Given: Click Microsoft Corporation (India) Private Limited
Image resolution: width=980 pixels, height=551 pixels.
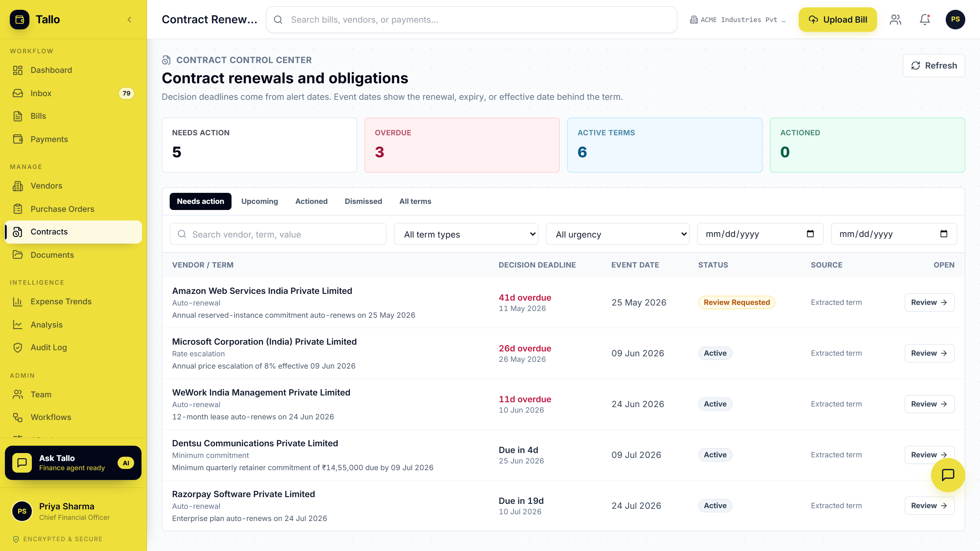Looking at the screenshot, I should [264, 342].
